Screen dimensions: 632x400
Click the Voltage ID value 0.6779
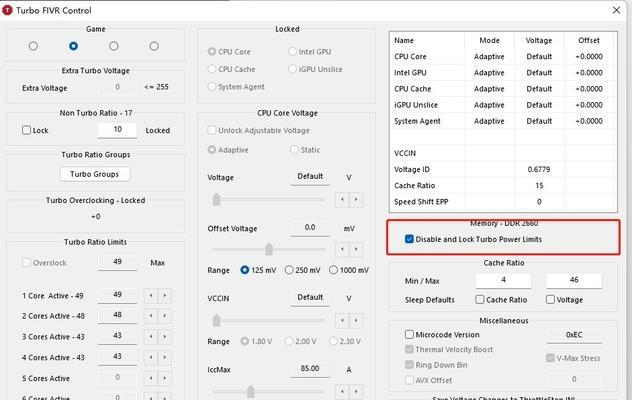(539, 169)
